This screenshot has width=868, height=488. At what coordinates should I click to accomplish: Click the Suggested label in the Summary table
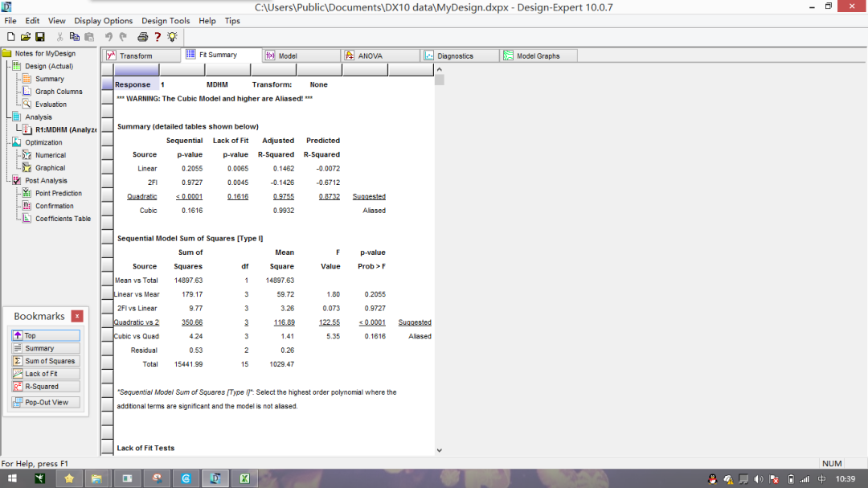tap(369, 197)
